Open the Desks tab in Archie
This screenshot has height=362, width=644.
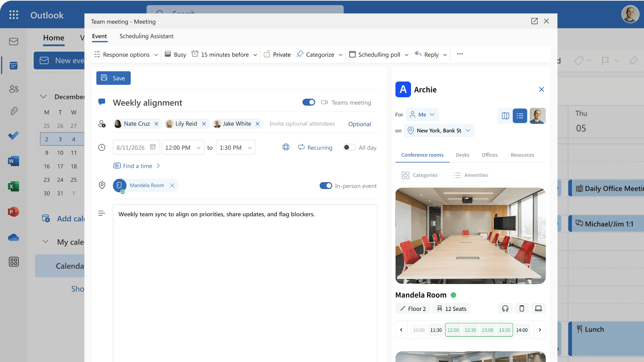tap(462, 155)
